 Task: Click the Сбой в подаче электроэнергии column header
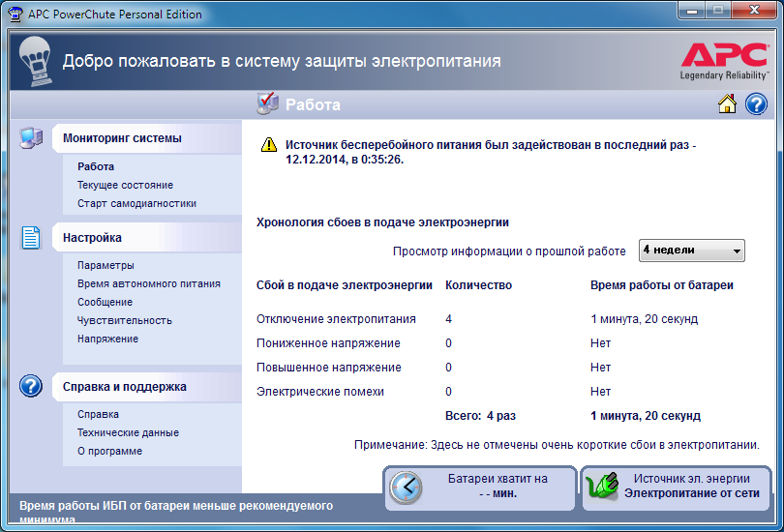[344, 285]
